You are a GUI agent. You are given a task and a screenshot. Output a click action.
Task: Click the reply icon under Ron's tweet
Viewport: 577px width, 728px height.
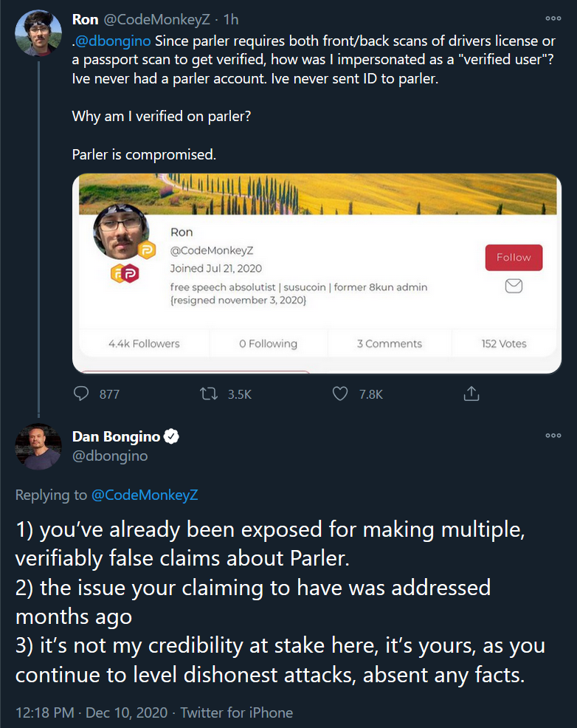[x=82, y=394]
